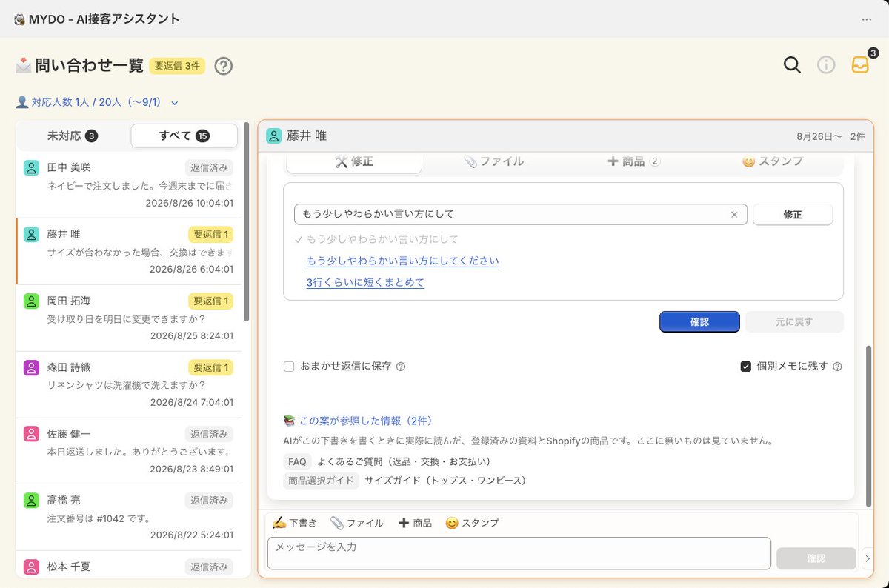Open 森田 詩織 inquiry about リネンシャツ

tap(128, 384)
